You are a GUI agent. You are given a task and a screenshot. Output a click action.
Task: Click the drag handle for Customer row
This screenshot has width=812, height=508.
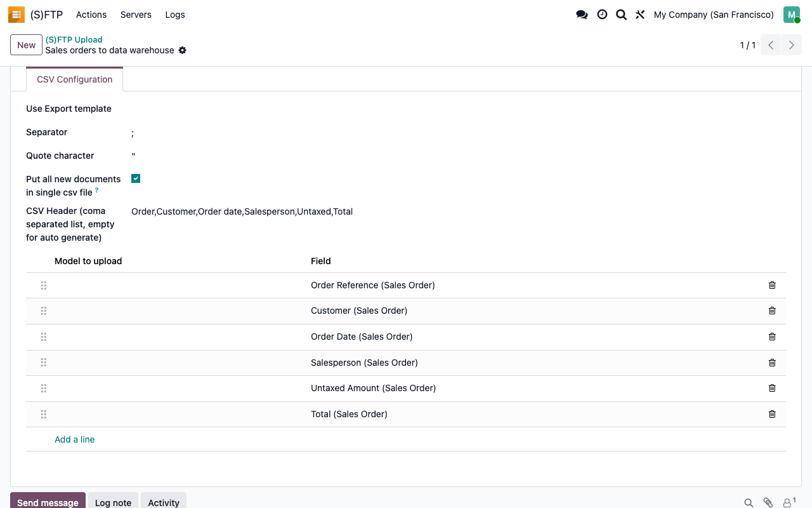point(44,311)
